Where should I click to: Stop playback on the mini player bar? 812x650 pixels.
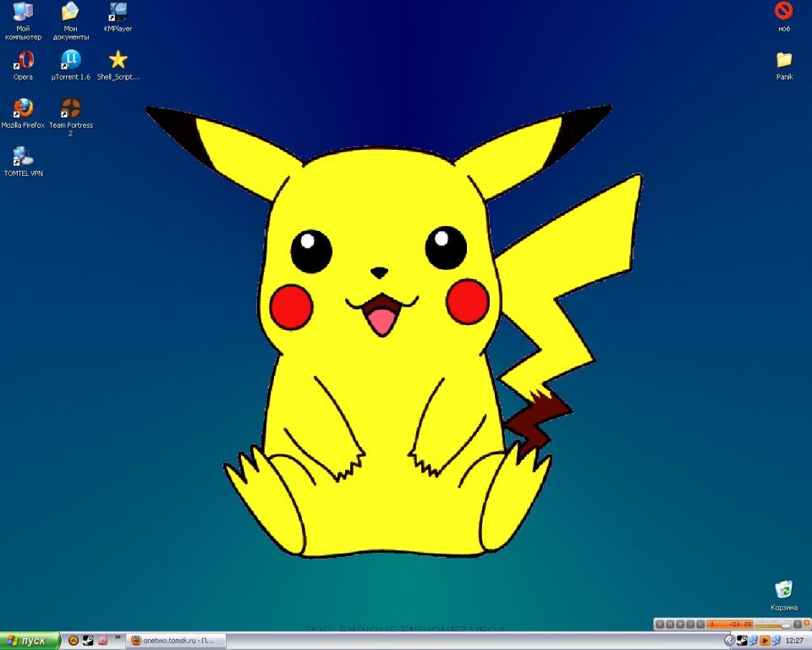pyautogui.click(x=680, y=624)
